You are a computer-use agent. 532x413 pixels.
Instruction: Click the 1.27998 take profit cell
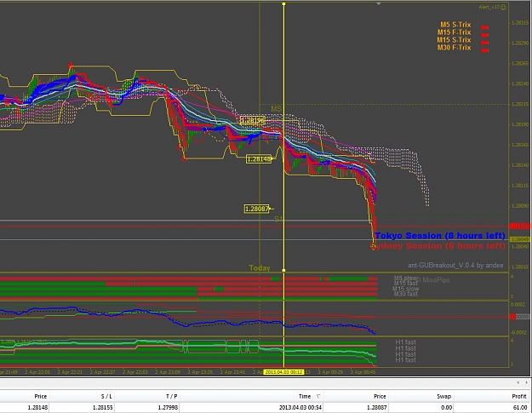coord(168,407)
